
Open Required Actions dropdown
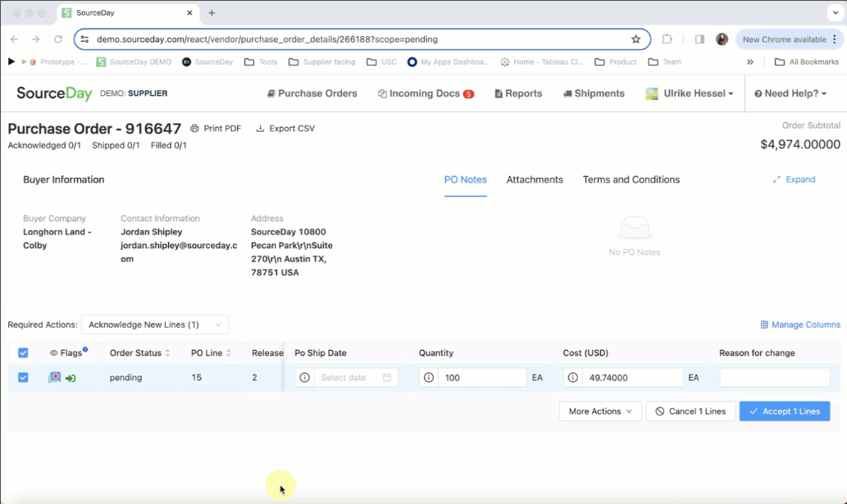point(155,325)
